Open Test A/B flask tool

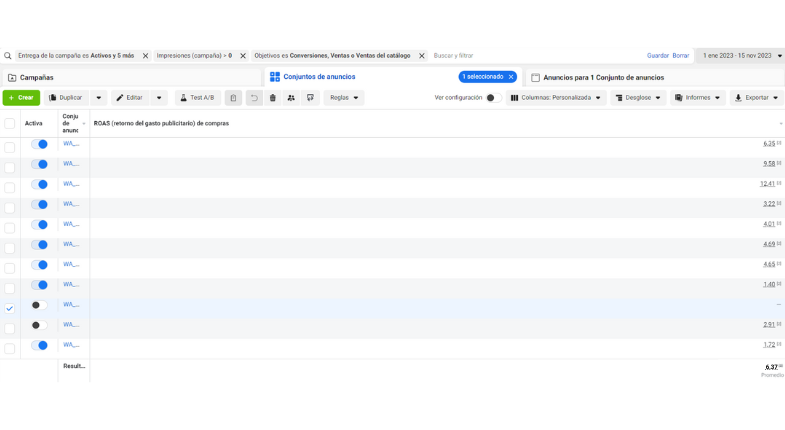pyautogui.click(x=197, y=98)
